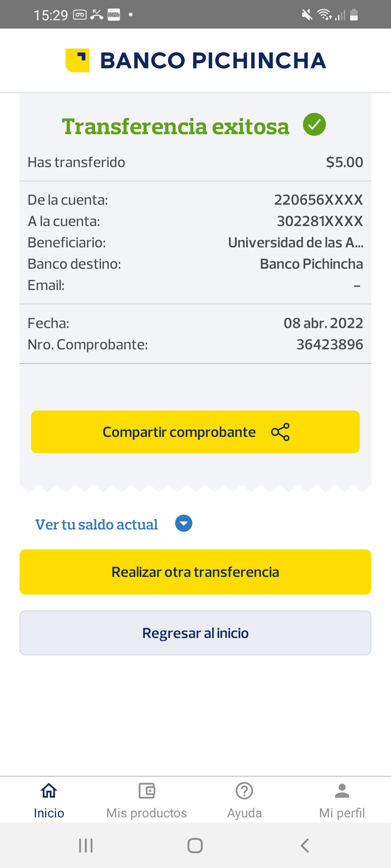Tap the share icon on Compartir comprobante
The width and height of the screenshot is (391, 868).
pos(280,432)
